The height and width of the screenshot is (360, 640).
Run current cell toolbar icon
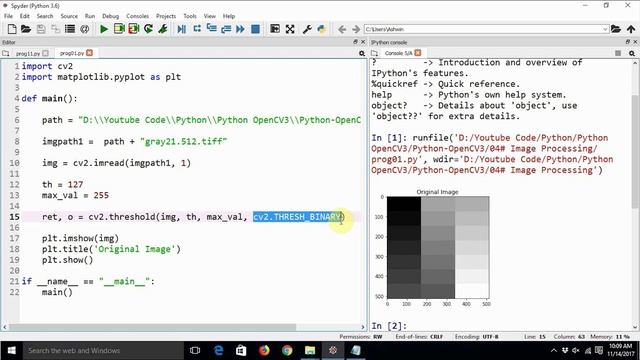tap(119, 29)
